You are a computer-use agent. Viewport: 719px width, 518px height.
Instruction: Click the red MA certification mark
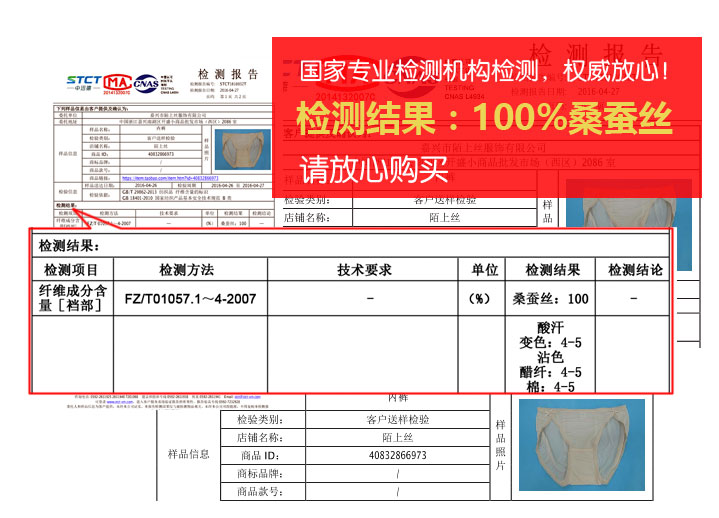pyautogui.click(x=117, y=83)
